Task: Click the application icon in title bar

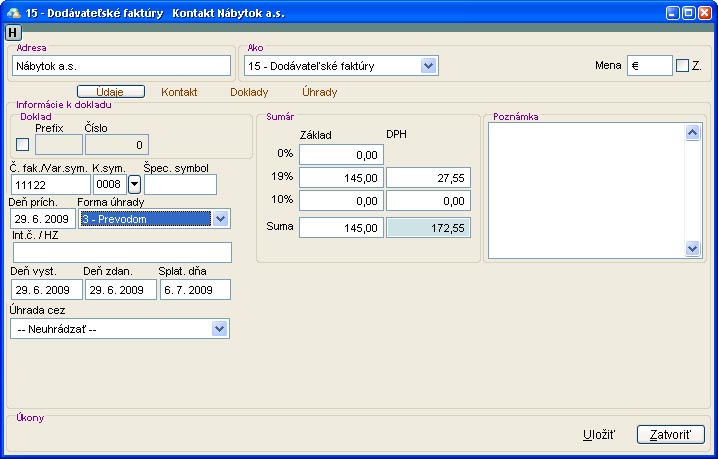Action: [12, 12]
